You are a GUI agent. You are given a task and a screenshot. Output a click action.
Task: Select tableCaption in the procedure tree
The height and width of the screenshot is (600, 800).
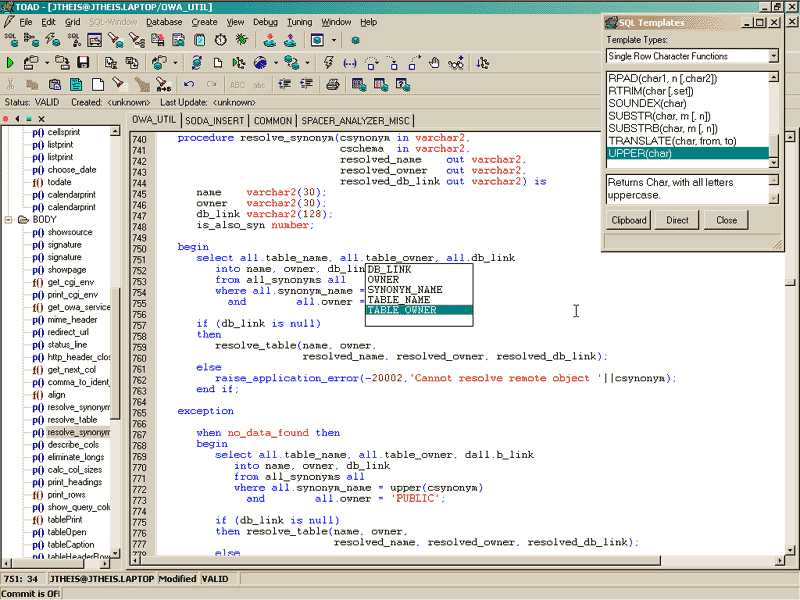[x=70, y=545]
